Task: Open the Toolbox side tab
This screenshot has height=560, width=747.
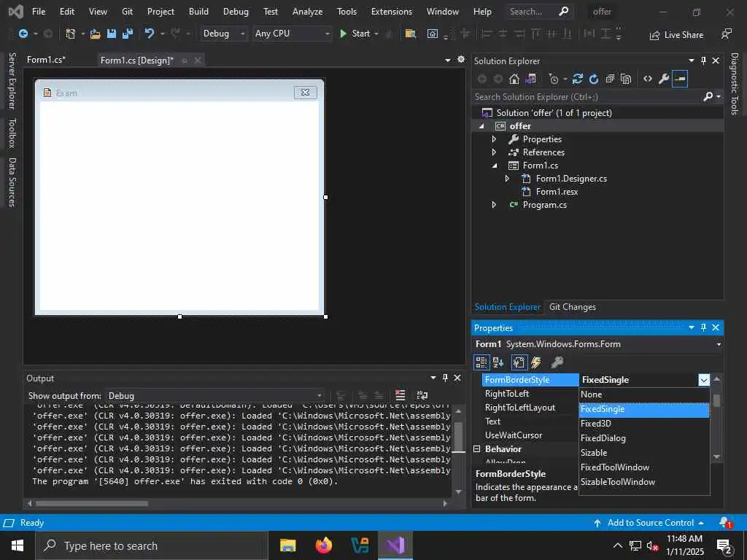Action: (x=12, y=133)
